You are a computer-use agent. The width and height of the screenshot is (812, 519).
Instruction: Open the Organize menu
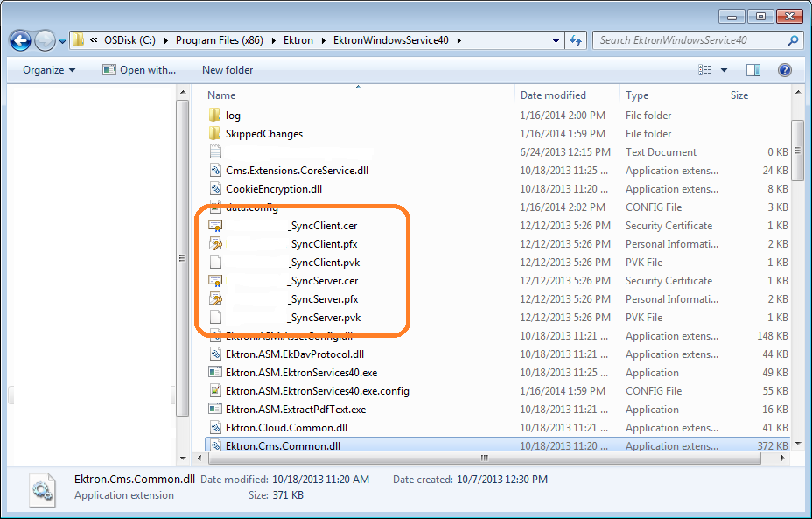[49, 70]
